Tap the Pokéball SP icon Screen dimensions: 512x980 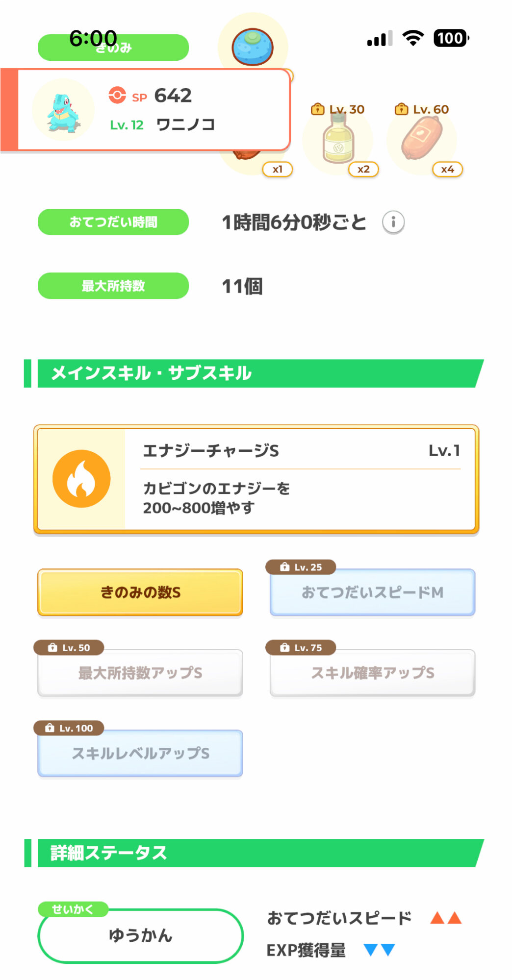[x=117, y=95]
